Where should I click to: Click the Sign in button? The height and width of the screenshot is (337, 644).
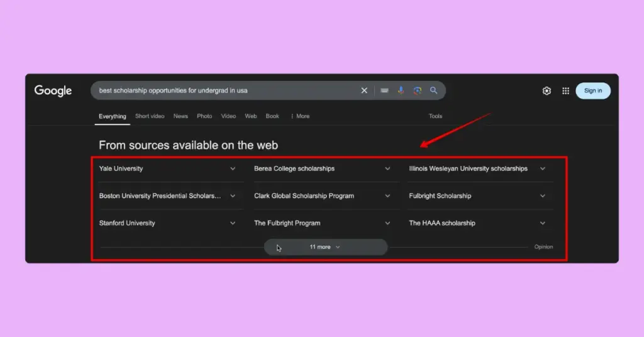[593, 91]
